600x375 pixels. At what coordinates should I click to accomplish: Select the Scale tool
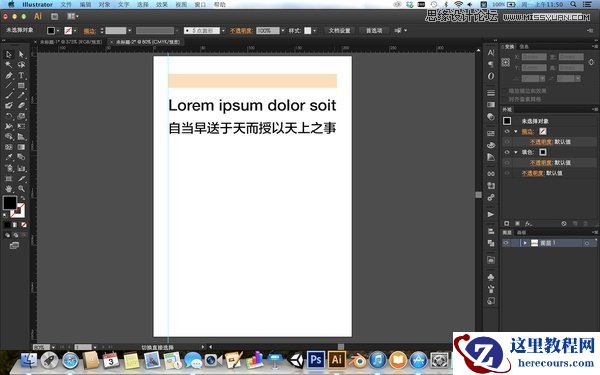point(21,116)
